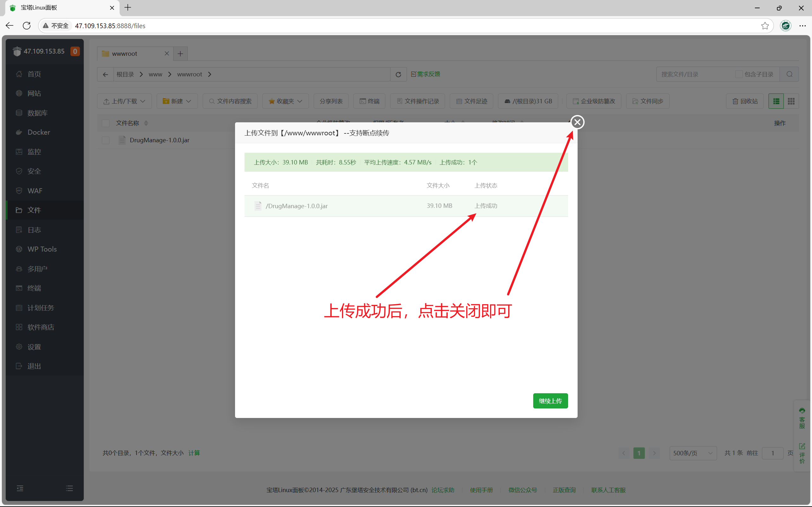Open the 正版查询 footer link
Screen dimensions: 812x507
point(564,490)
